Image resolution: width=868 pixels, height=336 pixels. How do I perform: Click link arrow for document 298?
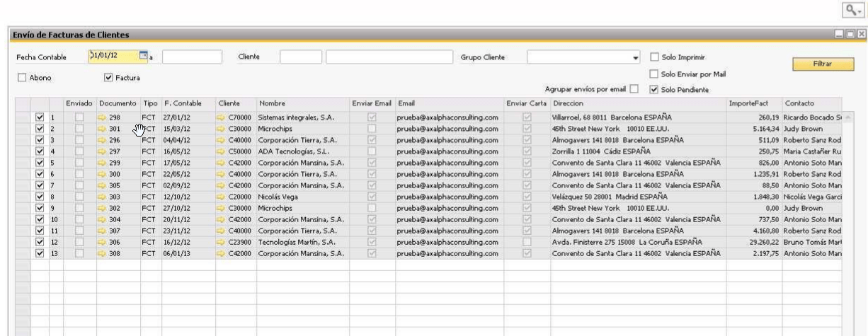point(103,117)
